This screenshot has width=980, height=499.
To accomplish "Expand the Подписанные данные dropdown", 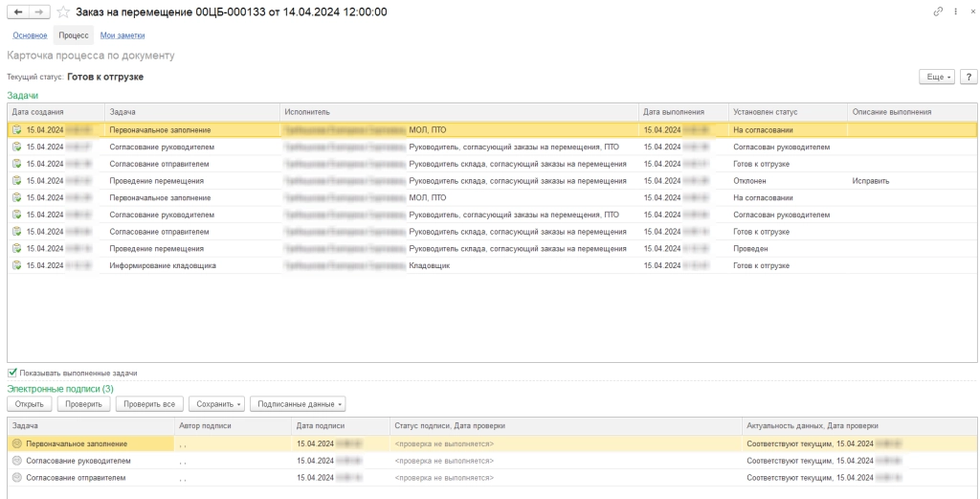I will [x=300, y=404].
